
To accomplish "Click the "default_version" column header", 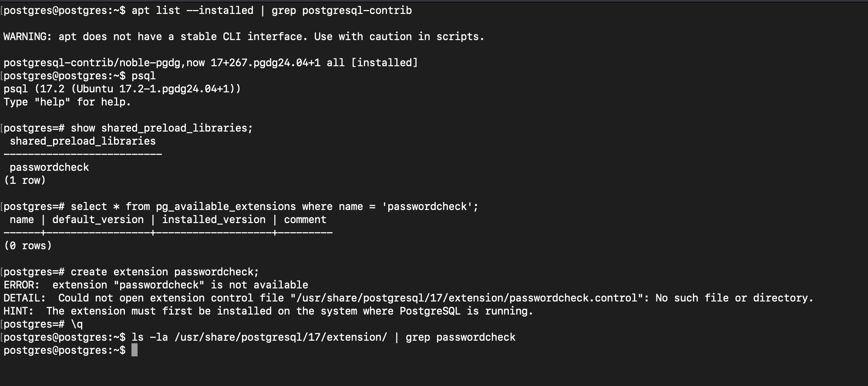I will (x=98, y=220).
